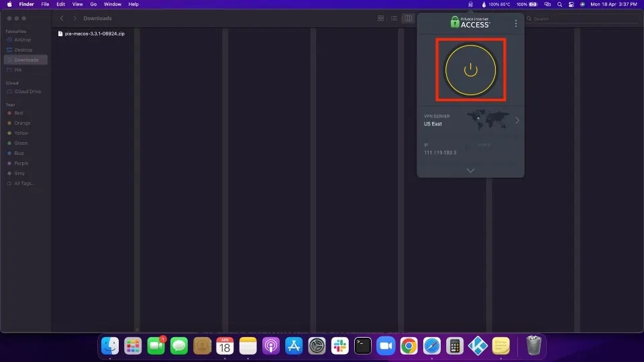Open Zoom from the Dock

coord(386,346)
